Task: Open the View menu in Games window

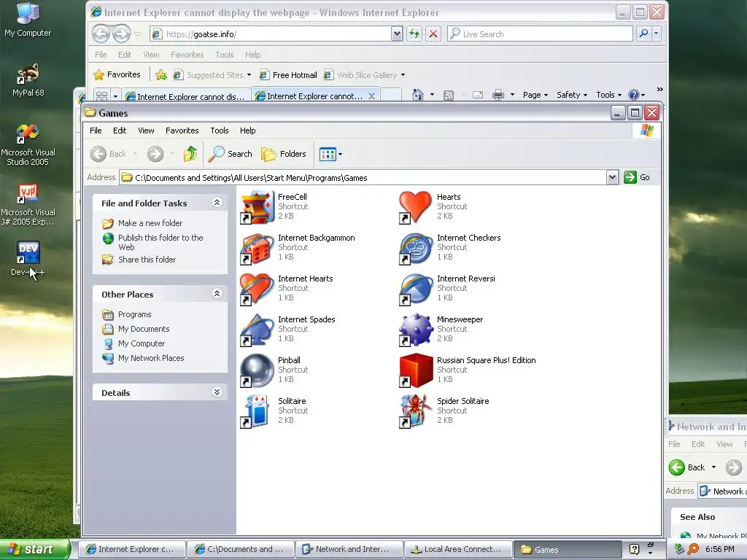Action: coord(146,131)
